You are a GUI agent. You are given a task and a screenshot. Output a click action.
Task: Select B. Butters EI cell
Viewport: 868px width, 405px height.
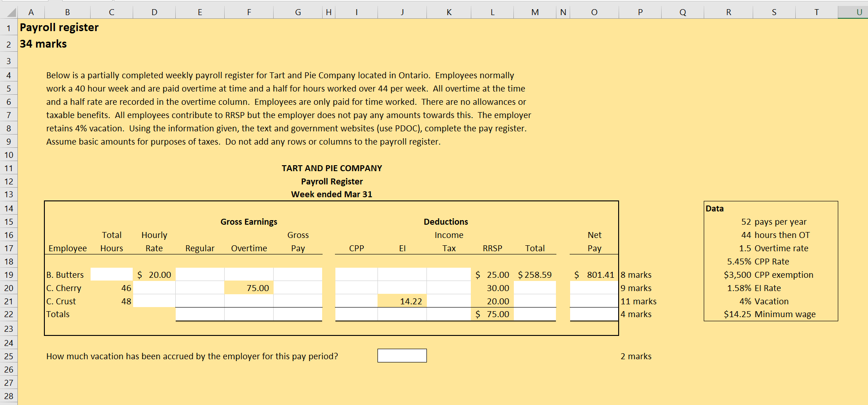402,275
